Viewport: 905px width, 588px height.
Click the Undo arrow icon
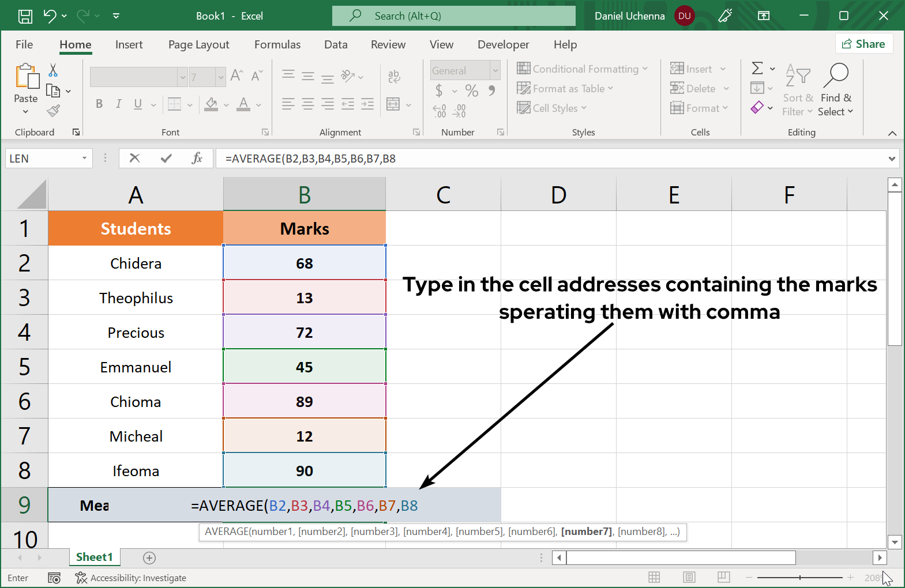(50, 16)
